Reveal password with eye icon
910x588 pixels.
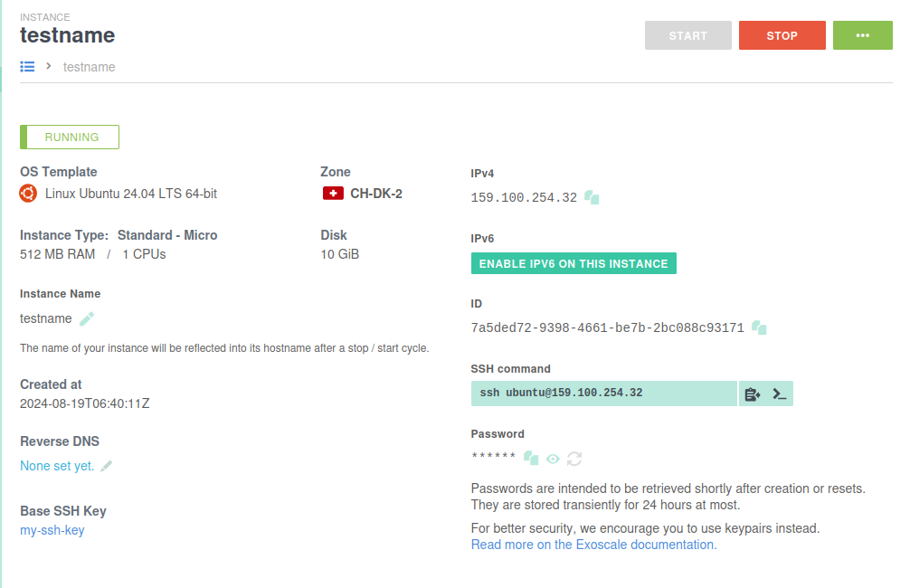[553, 459]
